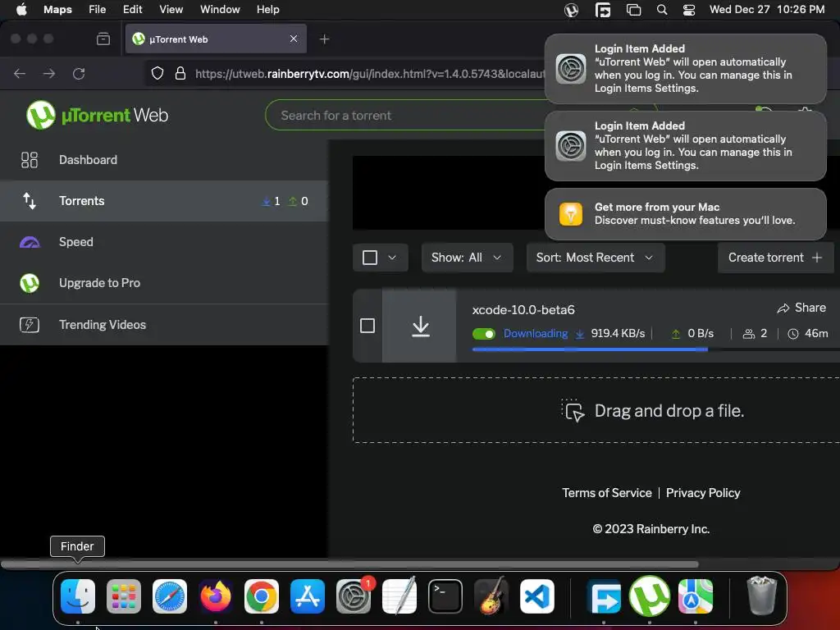Open Trash from the Dock
This screenshot has width=840, height=630.
pos(761,596)
